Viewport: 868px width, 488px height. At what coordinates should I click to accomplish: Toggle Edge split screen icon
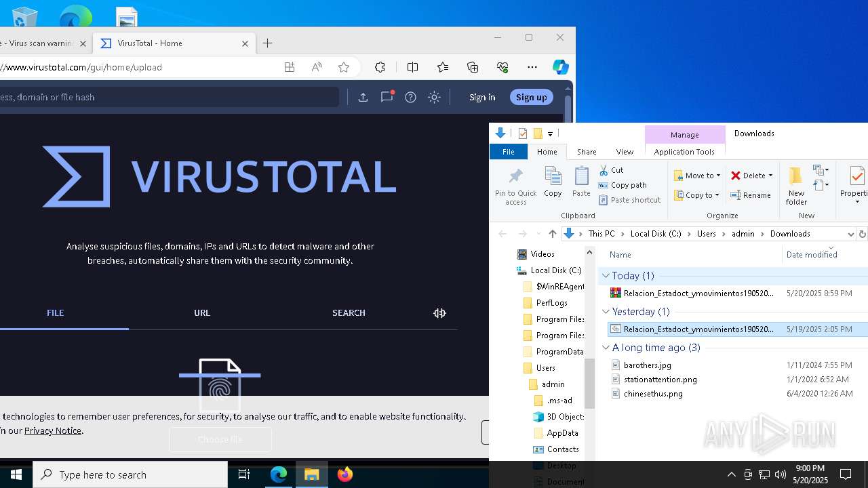click(x=412, y=67)
